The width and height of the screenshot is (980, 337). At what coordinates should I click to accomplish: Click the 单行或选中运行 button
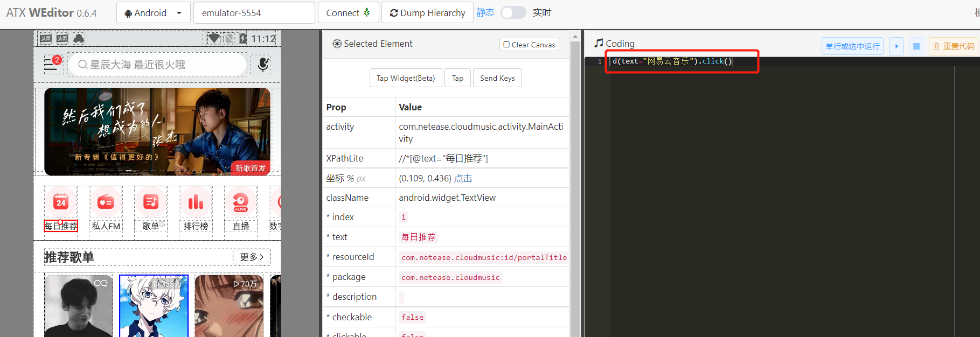(x=853, y=46)
